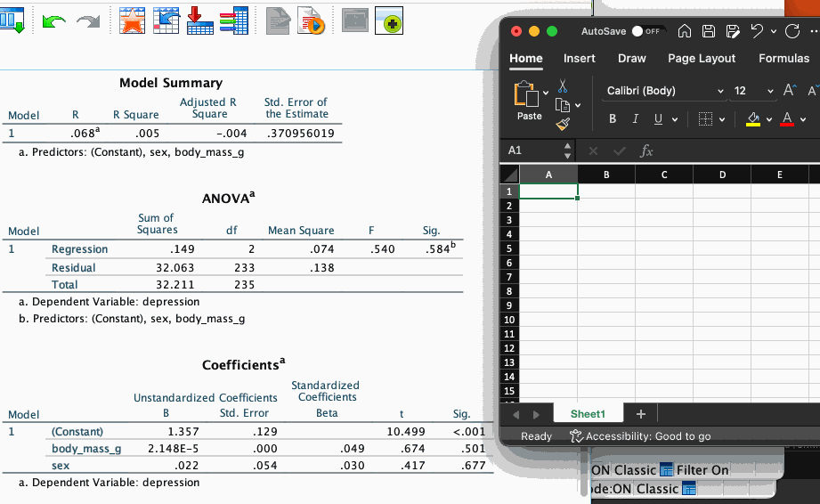Click the Format Painter brush icon
Image resolution: width=820 pixels, height=504 pixels.
(x=563, y=126)
